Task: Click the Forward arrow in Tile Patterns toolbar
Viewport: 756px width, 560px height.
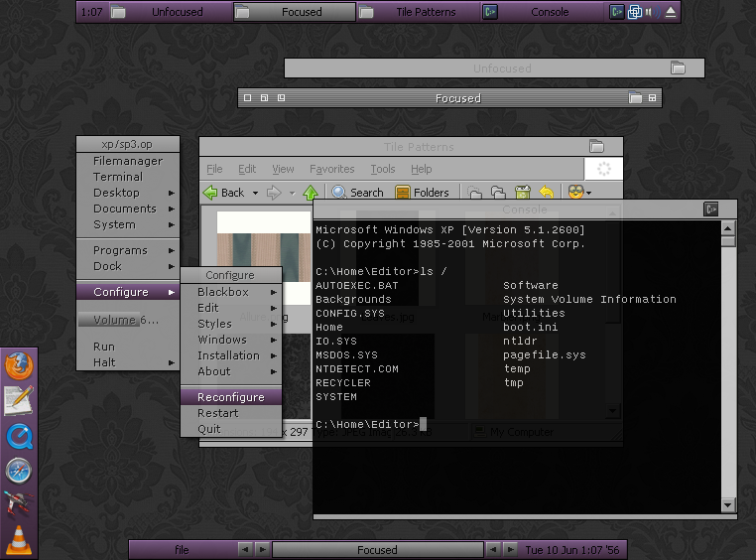Action: point(274,193)
